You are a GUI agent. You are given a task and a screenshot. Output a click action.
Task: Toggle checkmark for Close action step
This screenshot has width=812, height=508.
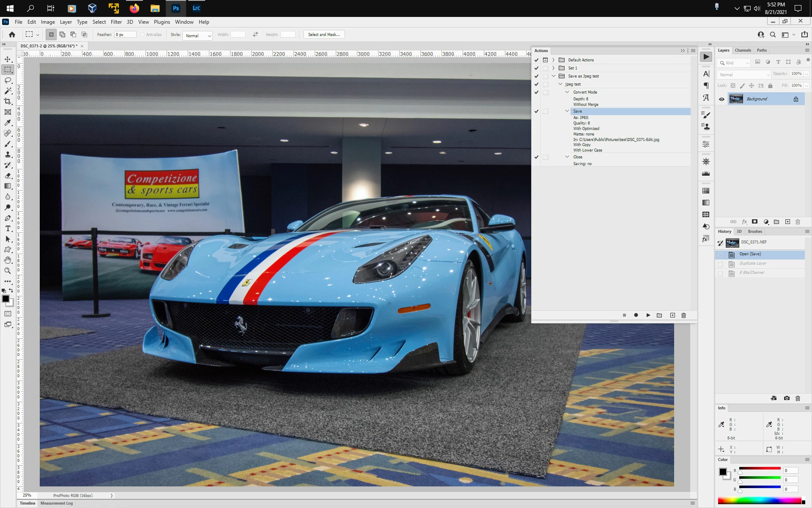click(536, 157)
